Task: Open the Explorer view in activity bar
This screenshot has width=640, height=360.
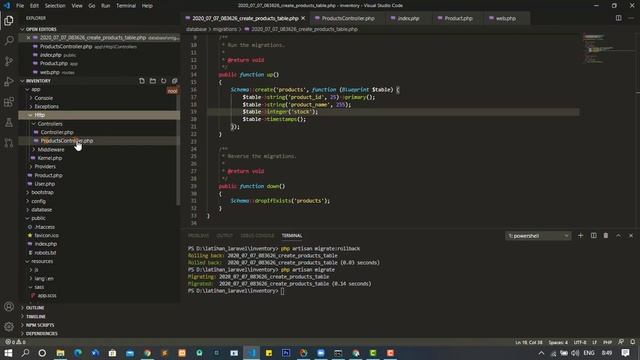Action: (9, 20)
